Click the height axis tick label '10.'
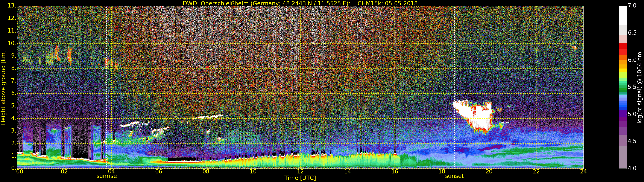This screenshot has width=644, height=182. point(12,43)
